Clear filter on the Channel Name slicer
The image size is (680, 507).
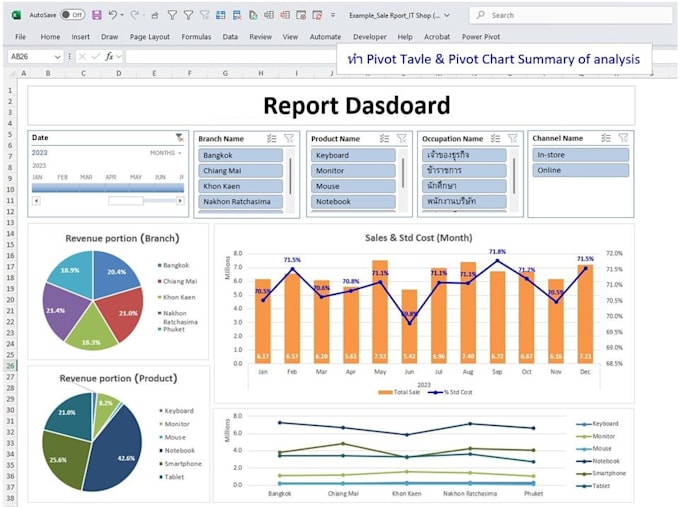[x=623, y=138]
